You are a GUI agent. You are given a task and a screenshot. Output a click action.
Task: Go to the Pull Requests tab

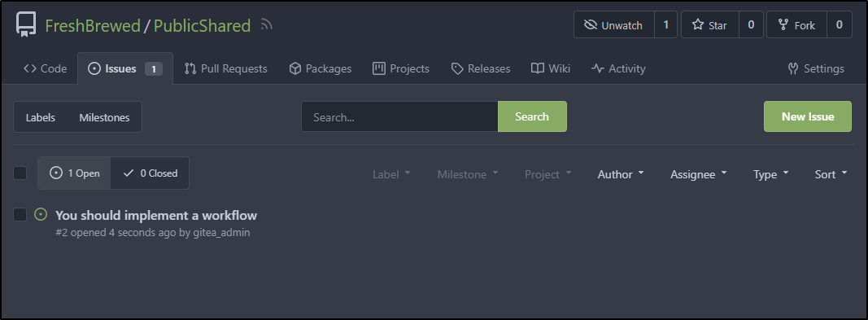(x=226, y=68)
